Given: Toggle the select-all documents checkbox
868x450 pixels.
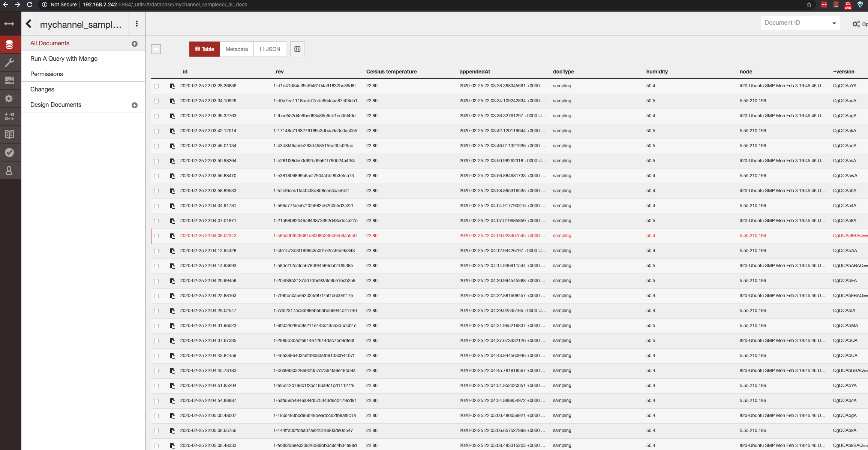Looking at the screenshot, I should [x=156, y=49].
